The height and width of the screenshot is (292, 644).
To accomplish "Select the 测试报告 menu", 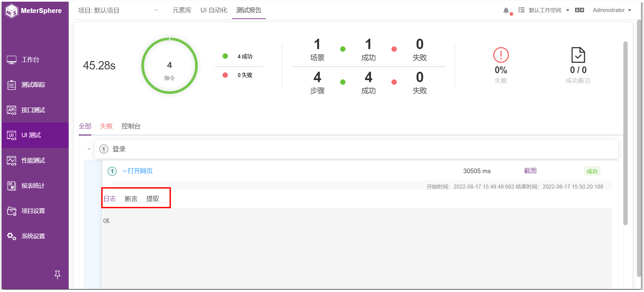I will (249, 10).
